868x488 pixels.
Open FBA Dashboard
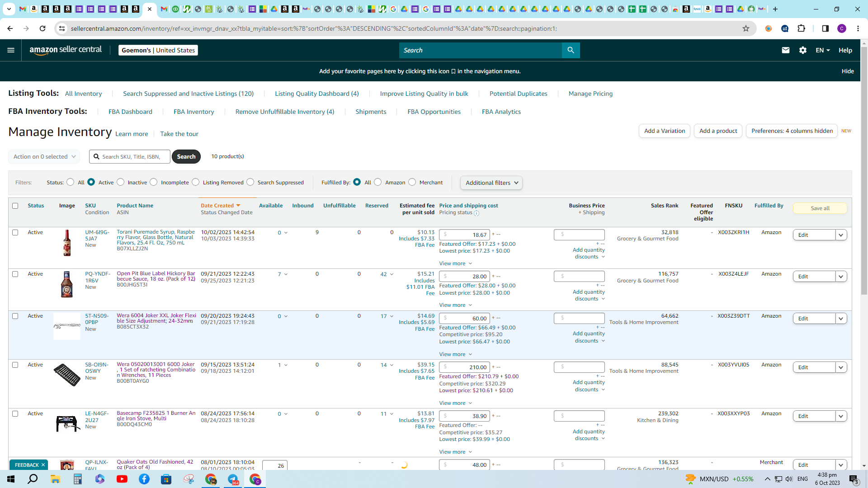click(130, 112)
